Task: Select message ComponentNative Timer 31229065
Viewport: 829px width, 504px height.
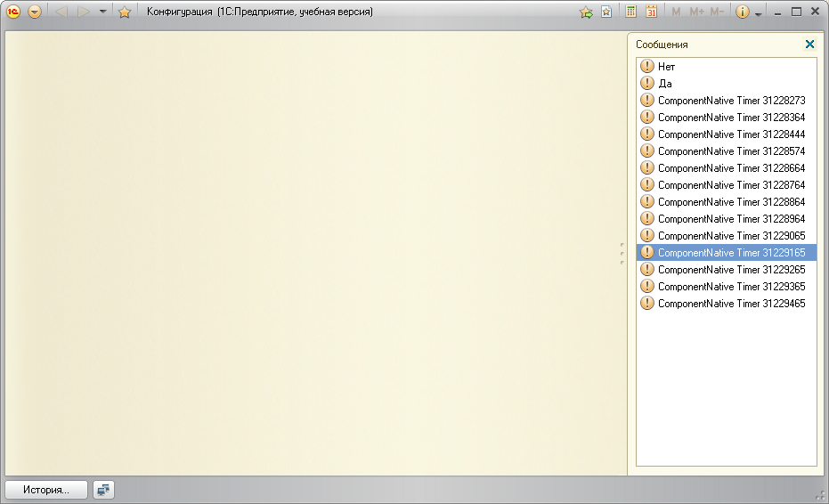Action: point(727,236)
